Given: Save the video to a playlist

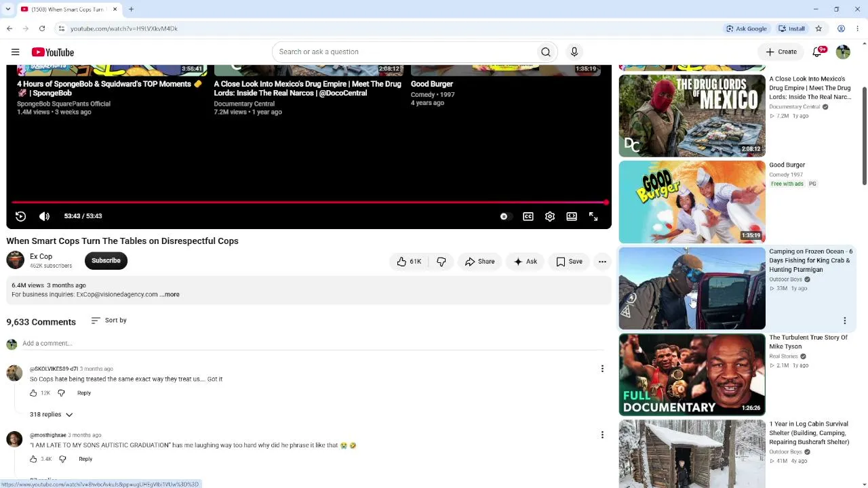Looking at the screenshot, I should pyautogui.click(x=569, y=262).
